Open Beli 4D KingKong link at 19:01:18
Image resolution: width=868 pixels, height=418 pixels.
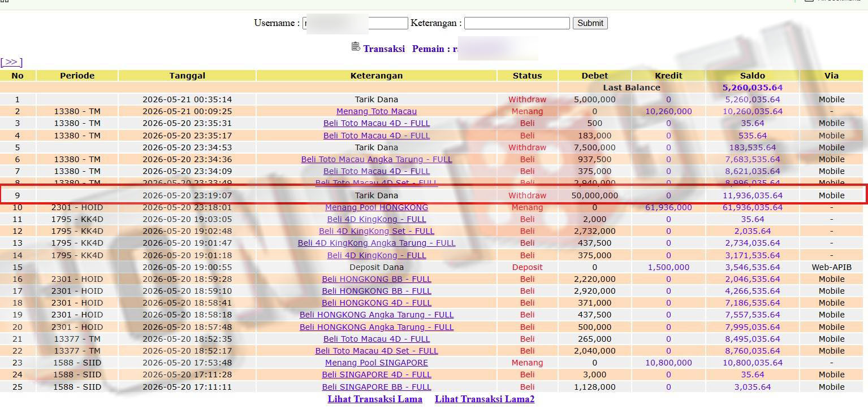point(377,255)
